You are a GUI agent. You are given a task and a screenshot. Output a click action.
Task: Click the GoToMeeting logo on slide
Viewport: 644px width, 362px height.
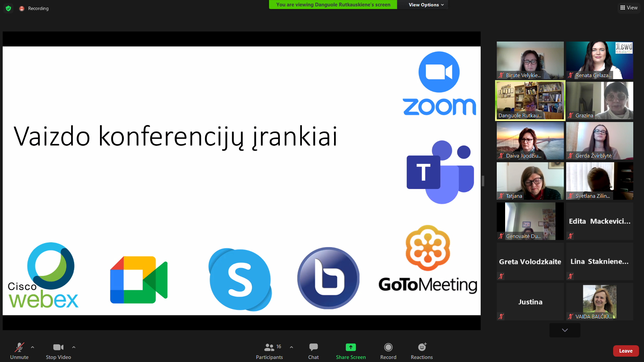428,259
